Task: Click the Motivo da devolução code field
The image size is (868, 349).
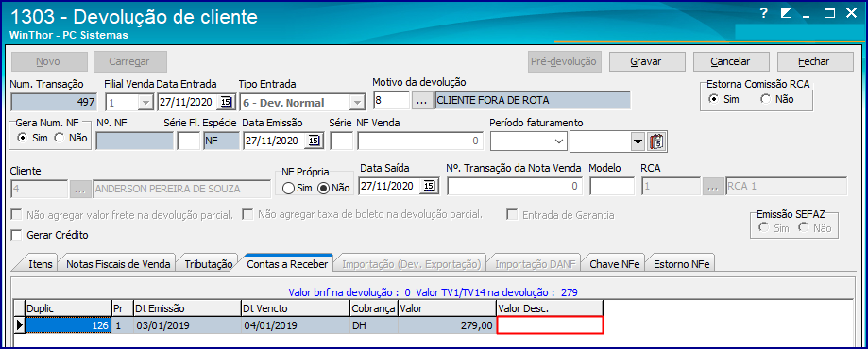Action: [391, 101]
